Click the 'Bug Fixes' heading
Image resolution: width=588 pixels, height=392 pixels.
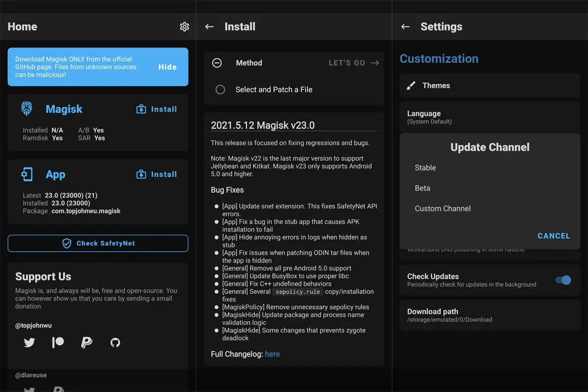tap(227, 190)
